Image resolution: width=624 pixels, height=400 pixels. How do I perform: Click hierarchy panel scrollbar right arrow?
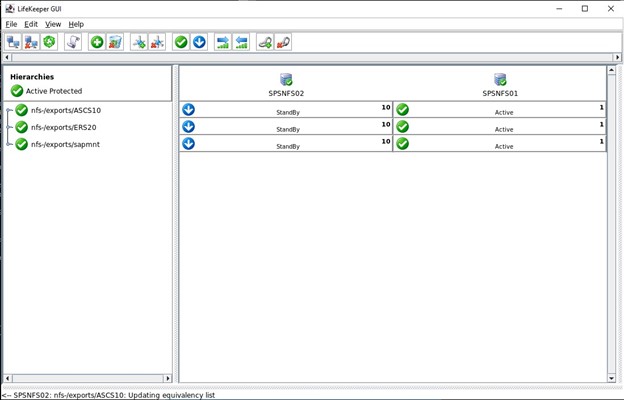pyautogui.click(x=168, y=378)
